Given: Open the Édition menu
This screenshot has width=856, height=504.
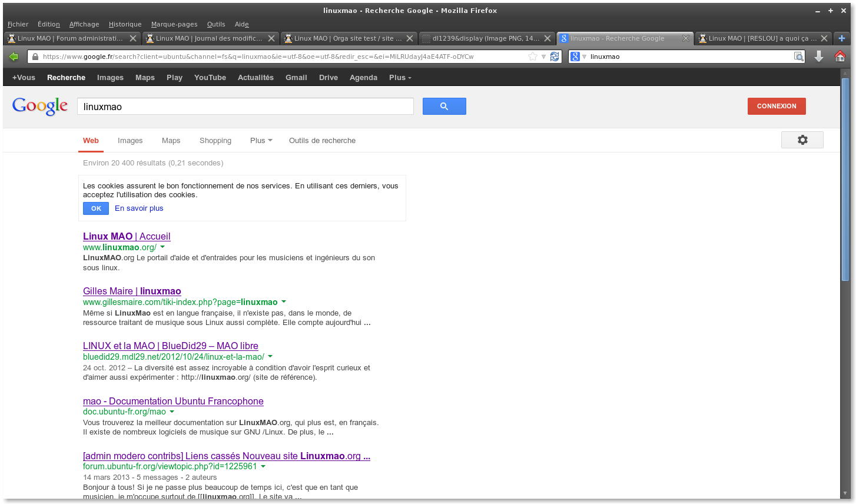Looking at the screenshot, I should click(x=49, y=24).
